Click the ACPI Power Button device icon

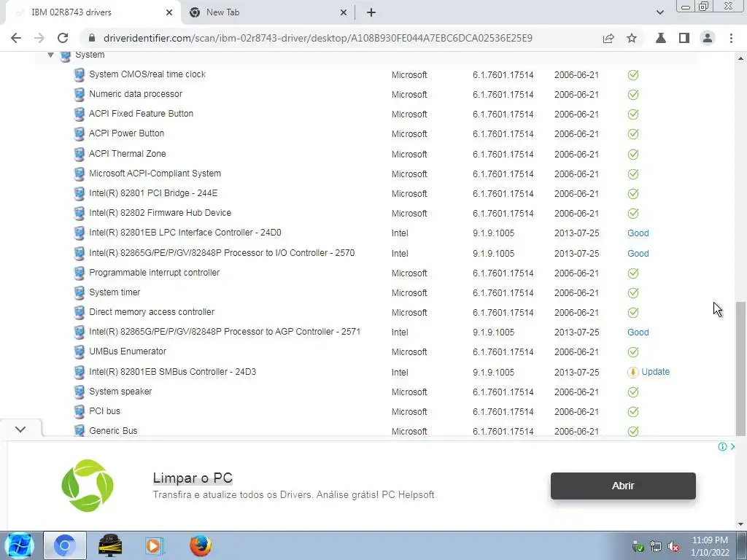click(79, 134)
